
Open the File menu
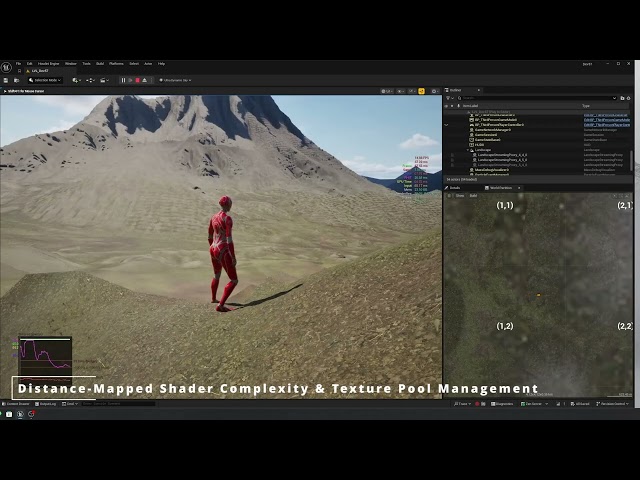click(18, 64)
